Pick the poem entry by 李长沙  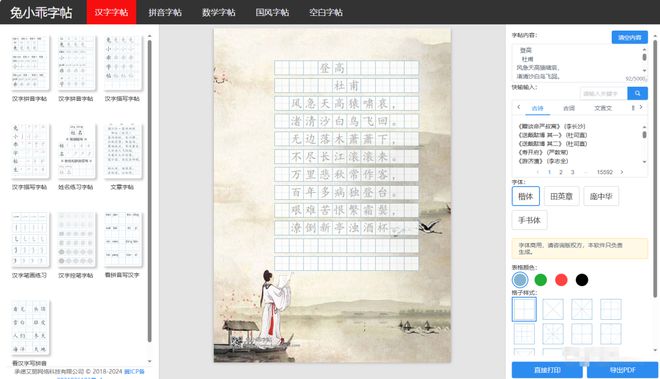551,126
